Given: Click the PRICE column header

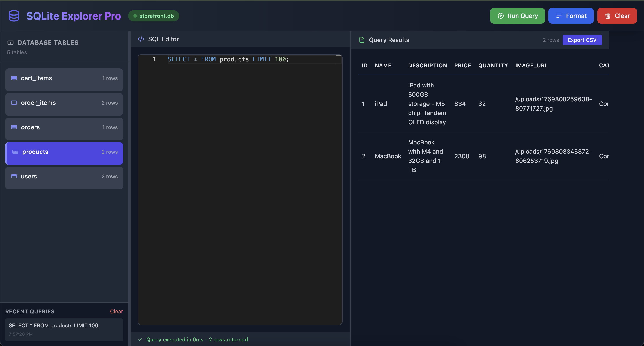Looking at the screenshot, I should tap(462, 66).
